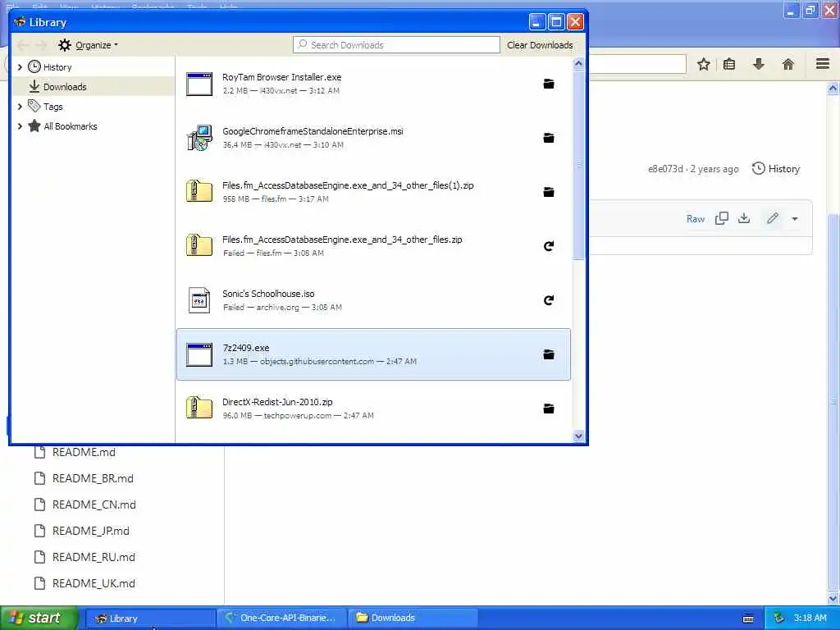840x630 pixels.
Task: Click the zip icon of AccessDatabaseEngine files(1).zip
Action: click(199, 191)
